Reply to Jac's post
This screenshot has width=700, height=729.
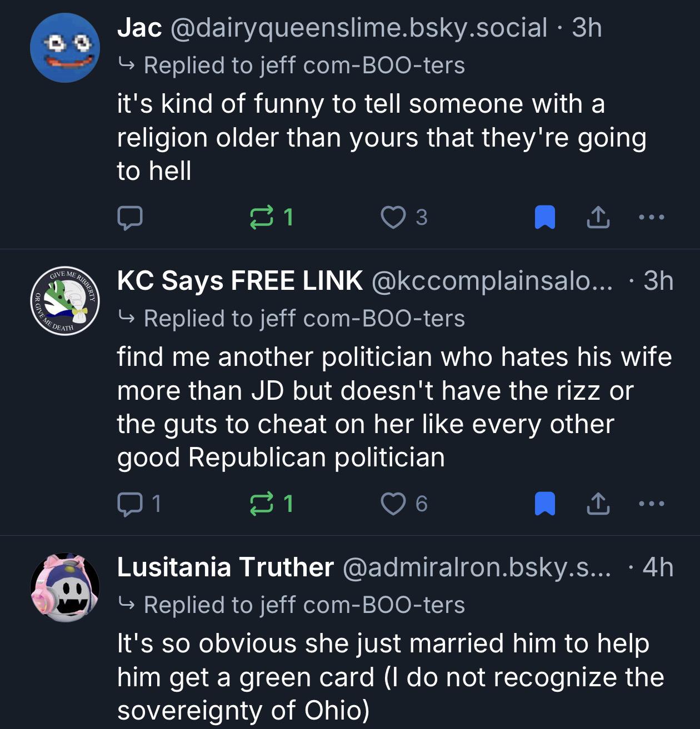coord(130,218)
